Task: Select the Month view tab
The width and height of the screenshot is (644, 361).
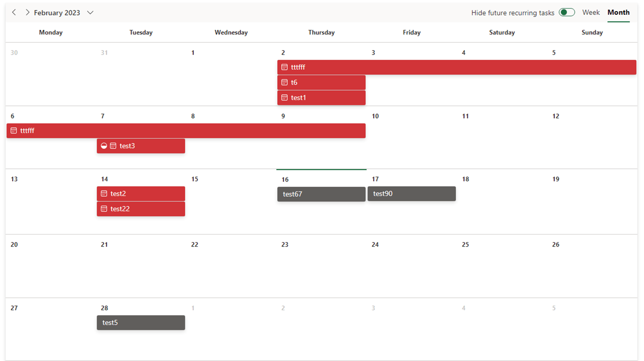Action: click(x=618, y=12)
